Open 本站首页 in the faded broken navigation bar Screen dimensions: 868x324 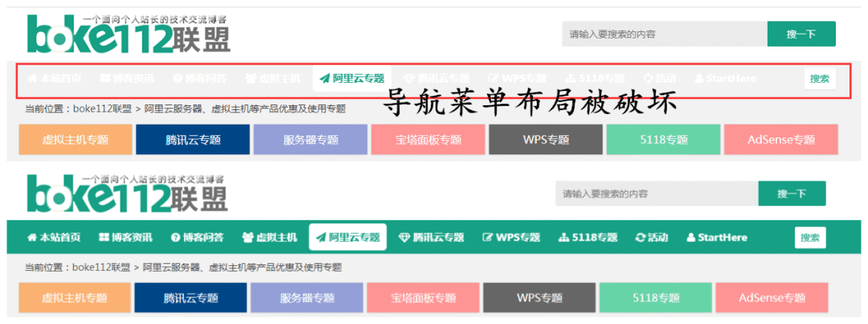[55, 78]
